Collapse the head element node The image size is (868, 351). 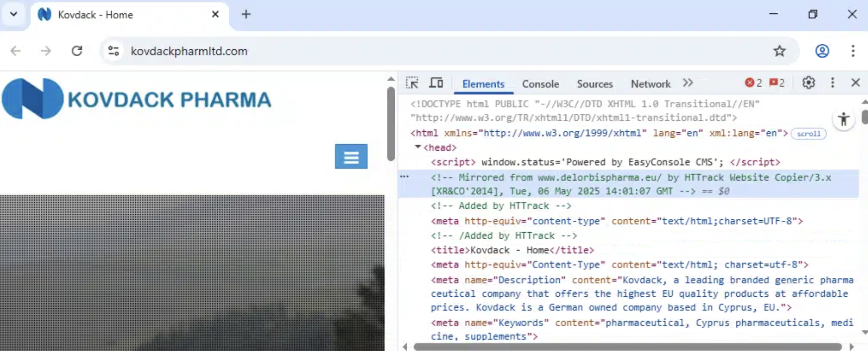(418, 147)
